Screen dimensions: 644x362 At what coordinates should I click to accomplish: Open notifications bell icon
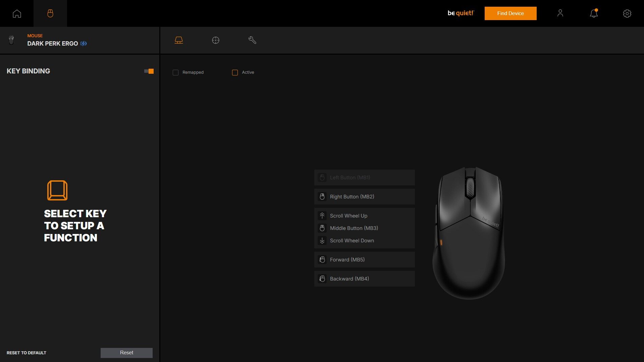pyautogui.click(x=594, y=13)
